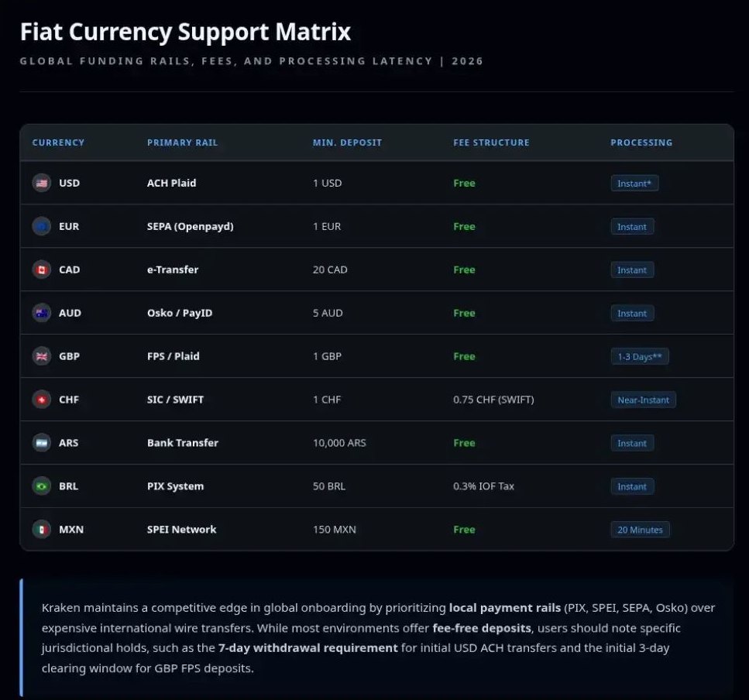Click the PIX System rail text
This screenshot has width=749, height=700.
coord(175,487)
